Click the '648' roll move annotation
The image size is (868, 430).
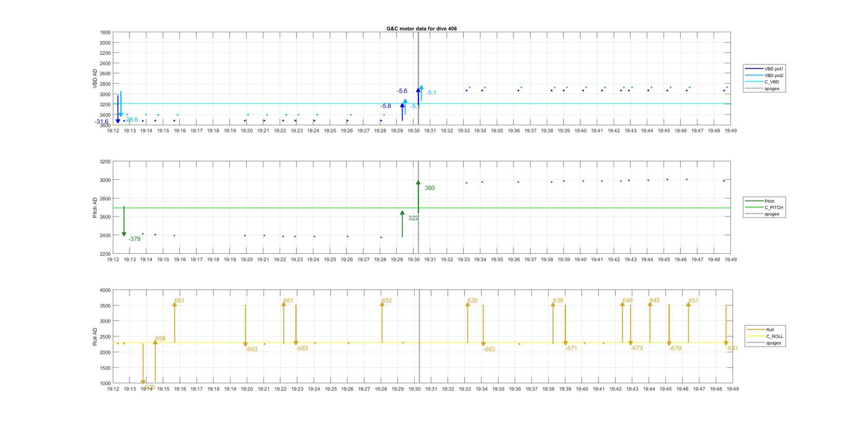(x=627, y=300)
